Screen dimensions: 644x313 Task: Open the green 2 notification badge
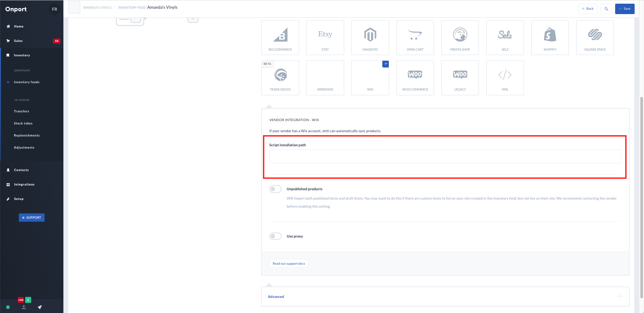(x=28, y=300)
